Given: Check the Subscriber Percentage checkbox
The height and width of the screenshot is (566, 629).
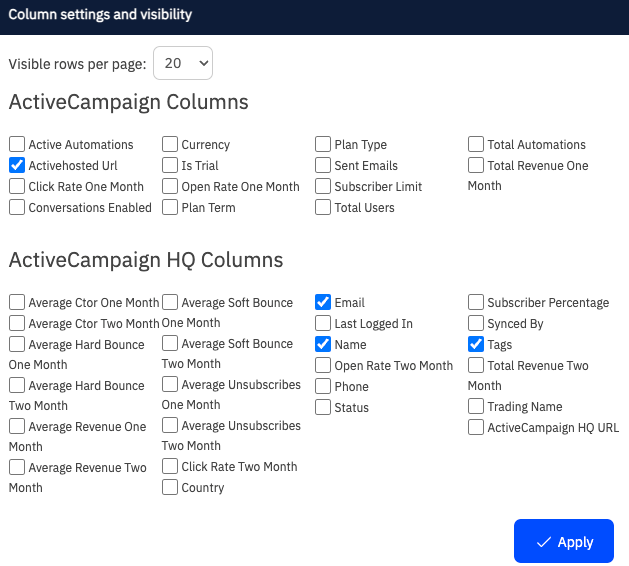Looking at the screenshot, I should [x=476, y=302].
